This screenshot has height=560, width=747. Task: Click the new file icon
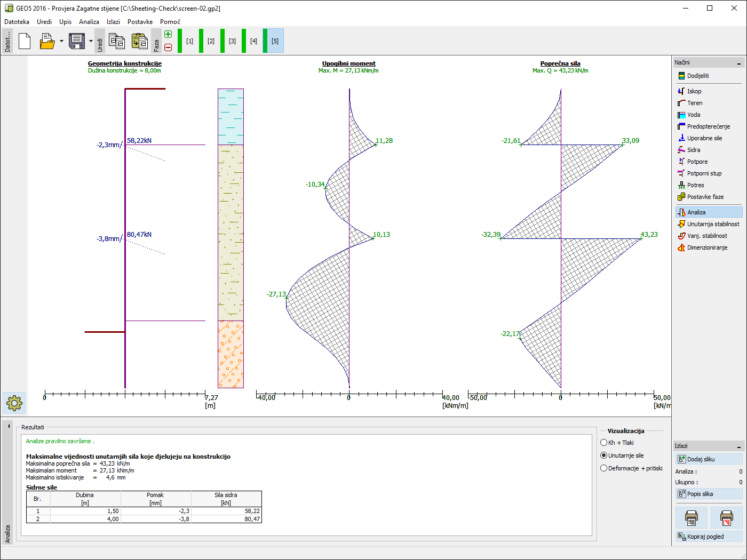[25, 41]
